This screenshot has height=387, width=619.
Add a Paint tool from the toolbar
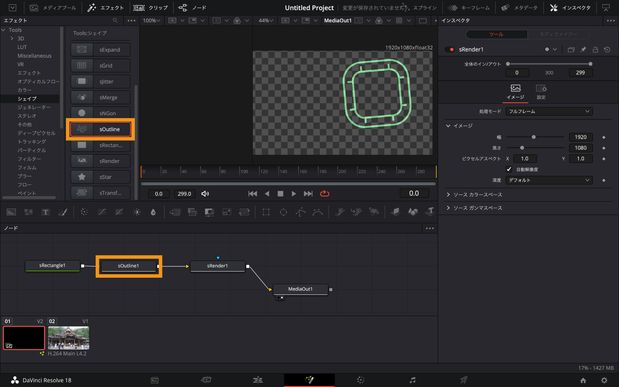click(x=63, y=212)
